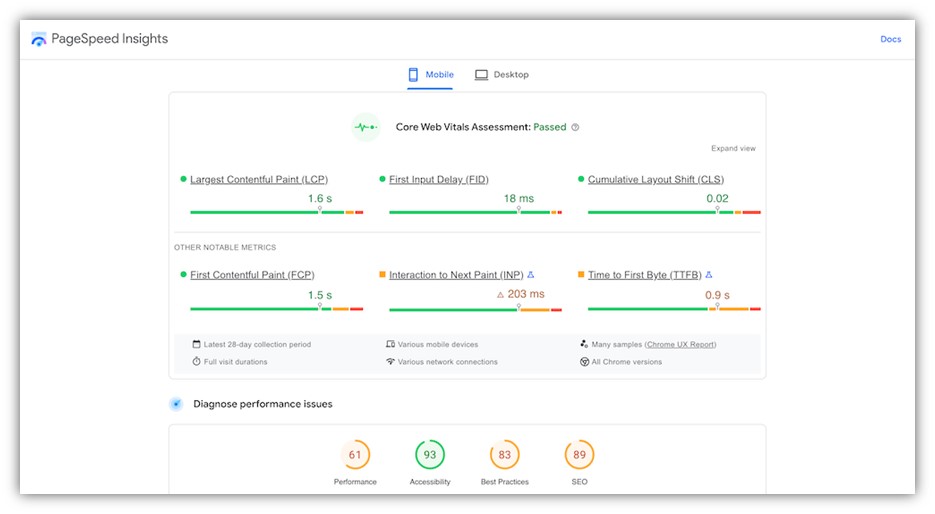The height and width of the screenshot is (514, 935).
Task: Click the Passed assessment status text
Action: (x=550, y=127)
